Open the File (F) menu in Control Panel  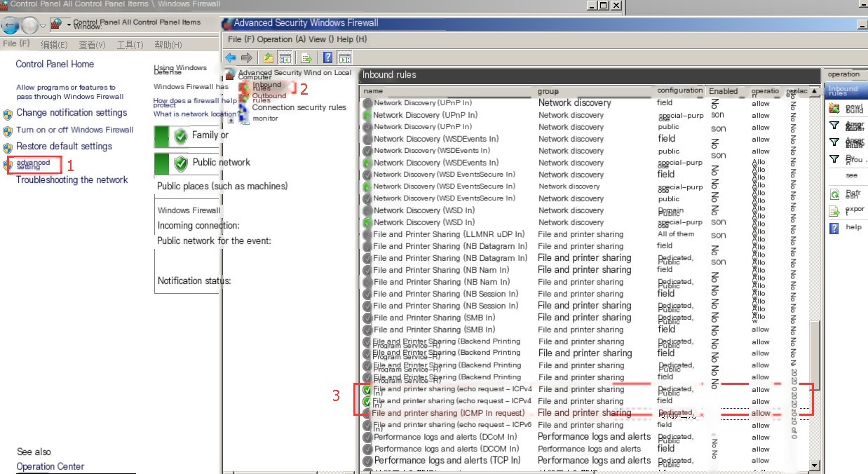(16, 43)
